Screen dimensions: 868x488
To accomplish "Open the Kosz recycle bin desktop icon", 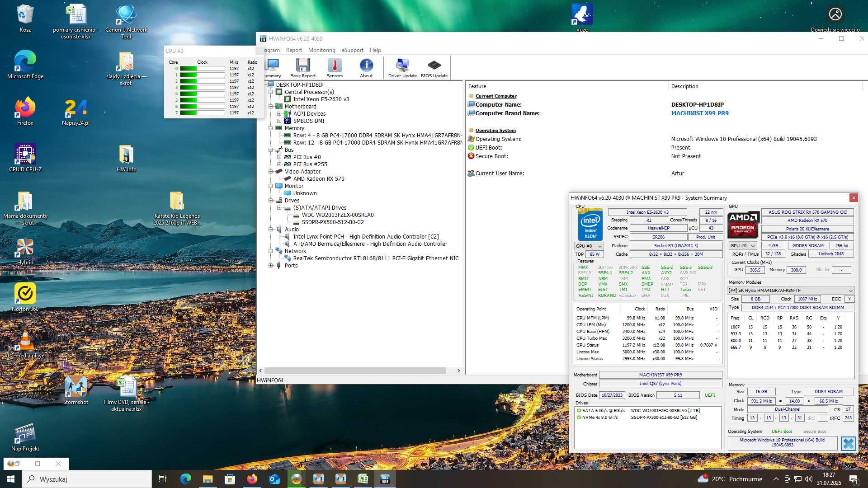I will tap(25, 19).
